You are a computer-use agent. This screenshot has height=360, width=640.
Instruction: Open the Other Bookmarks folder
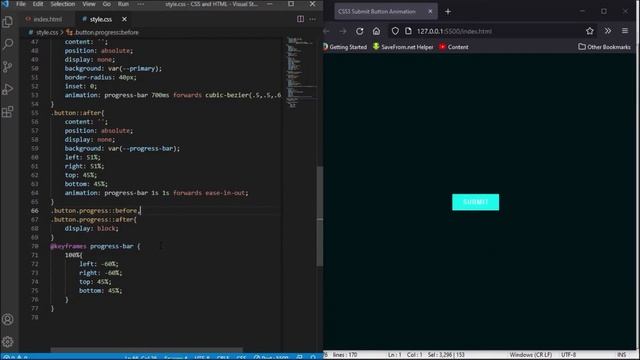[604, 47]
